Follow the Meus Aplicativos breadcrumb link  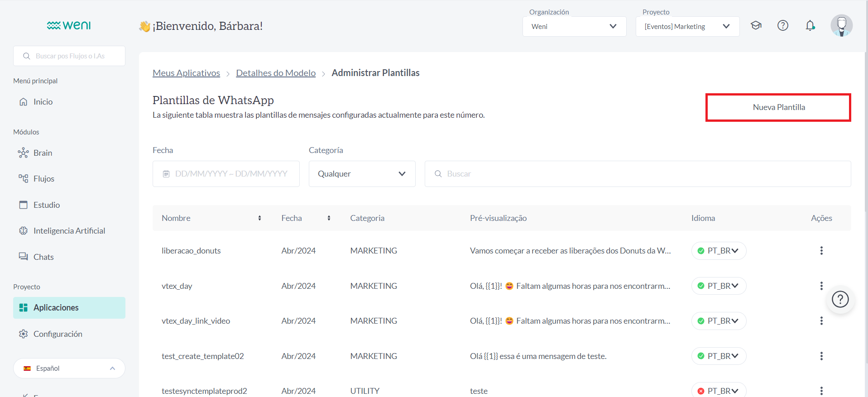click(x=186, y=73)
